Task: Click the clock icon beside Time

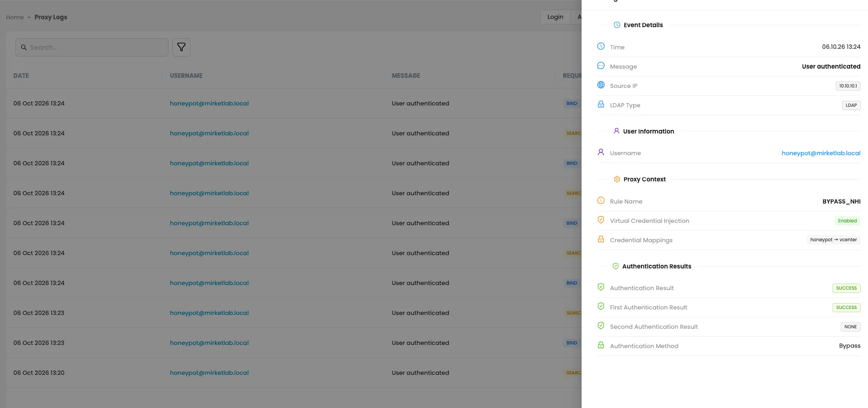Action: pyautogui.click(x=601, y=47)
